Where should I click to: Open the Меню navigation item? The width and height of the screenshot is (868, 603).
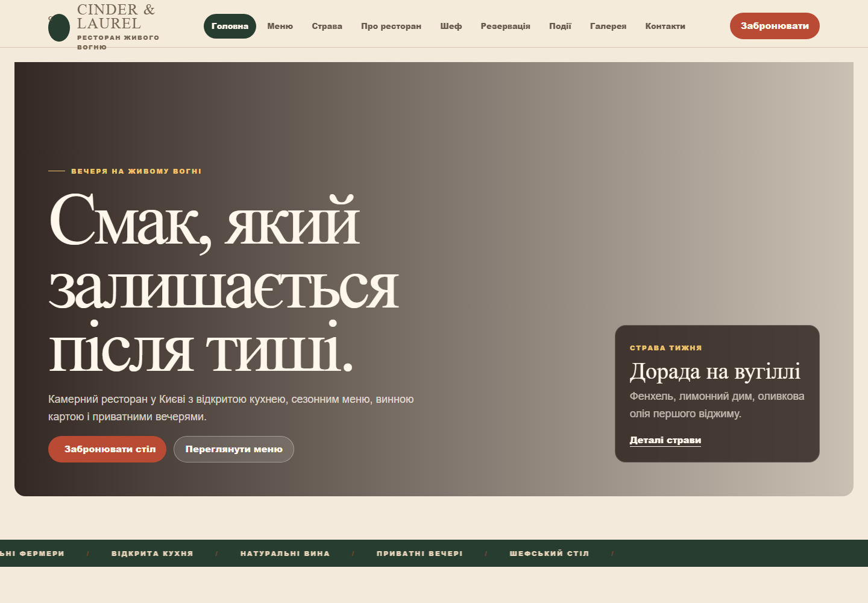pyautogui.click(x=280, y=26)
